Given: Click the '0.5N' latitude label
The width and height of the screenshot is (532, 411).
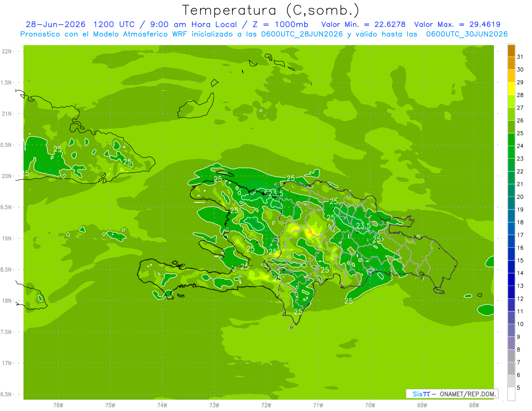Looking at the screenshot, I should pos(7,145).
